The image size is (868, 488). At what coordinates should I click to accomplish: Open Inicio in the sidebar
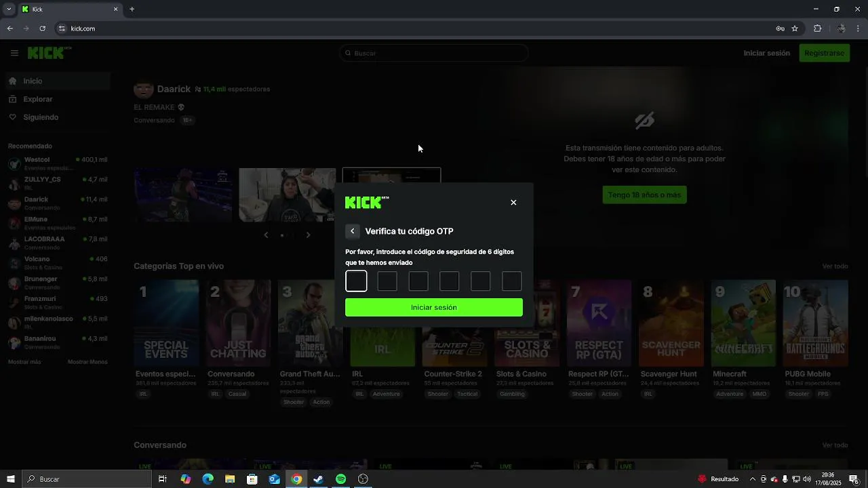click(x=58, y=81)
